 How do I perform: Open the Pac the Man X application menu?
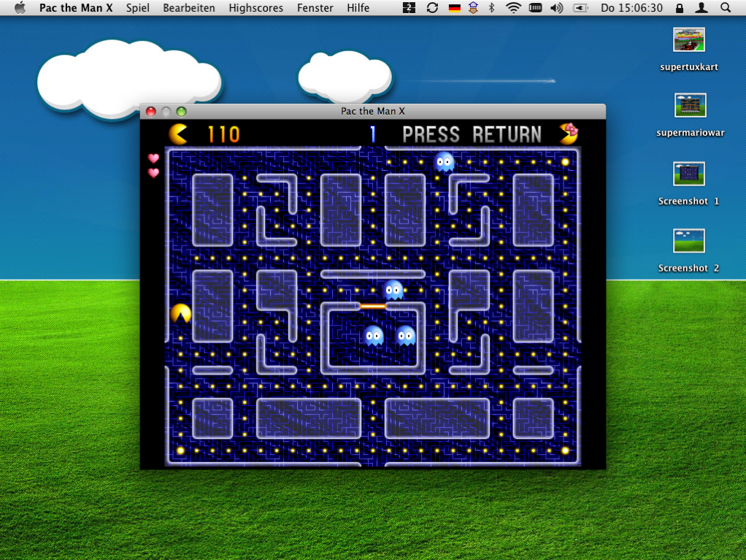pyautogui.click(x=76, y=8)
